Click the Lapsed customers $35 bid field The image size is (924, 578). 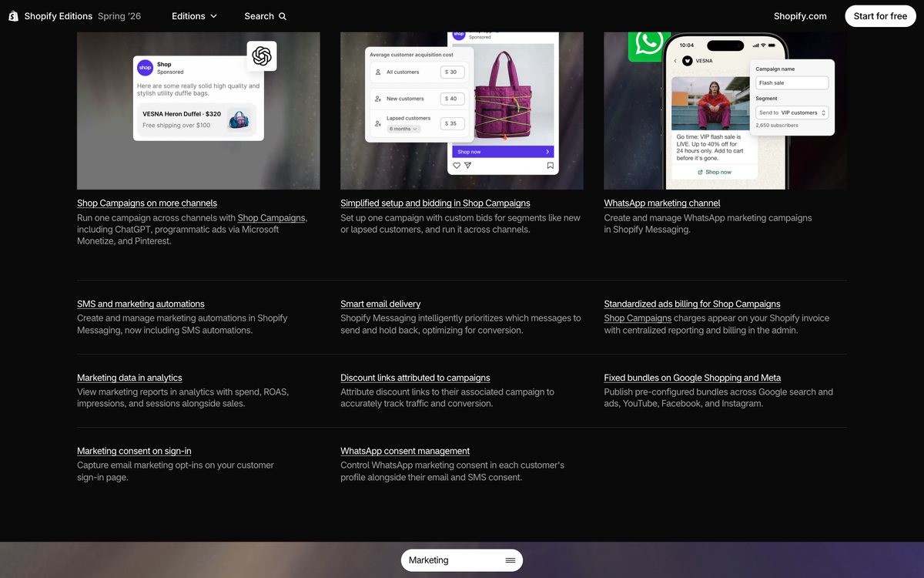[x=453, y=123]
